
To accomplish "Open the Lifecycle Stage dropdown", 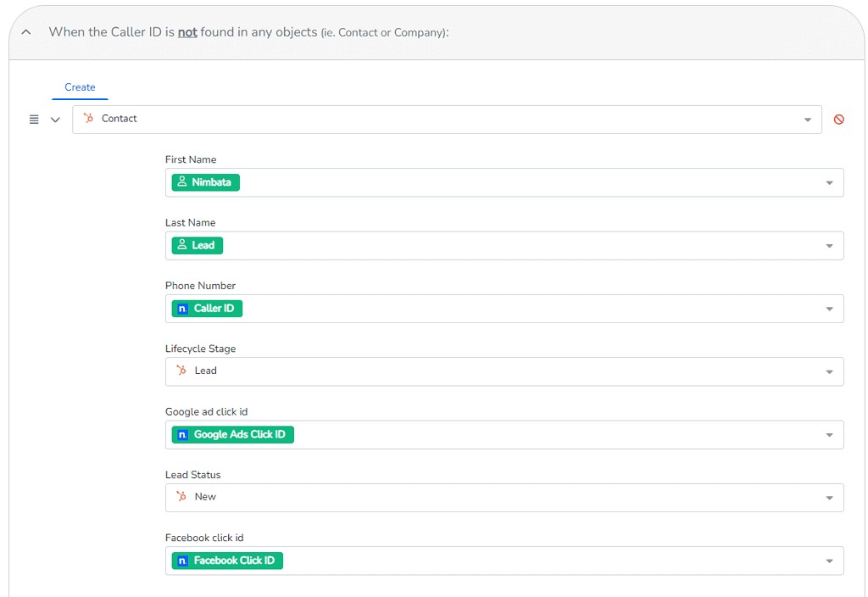I will point(828,371).
